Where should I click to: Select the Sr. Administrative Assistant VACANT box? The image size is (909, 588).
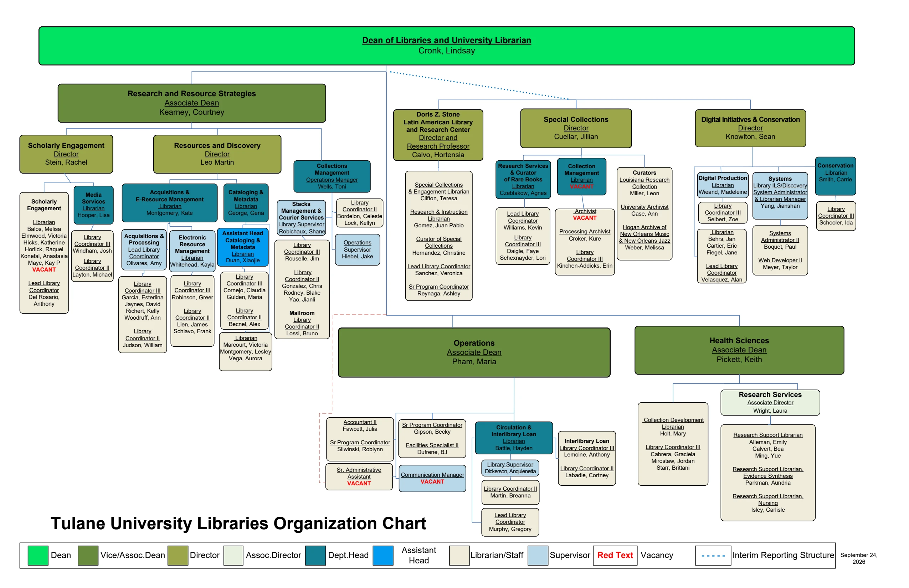coord(359,476)
